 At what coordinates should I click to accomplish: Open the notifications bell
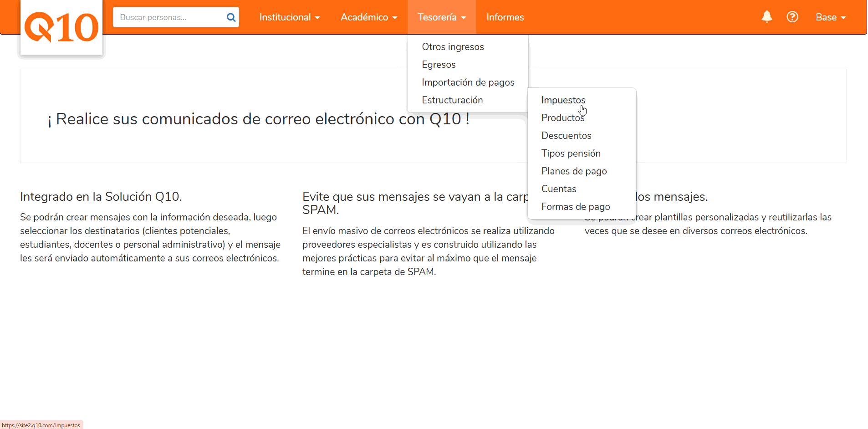(767, 17)
